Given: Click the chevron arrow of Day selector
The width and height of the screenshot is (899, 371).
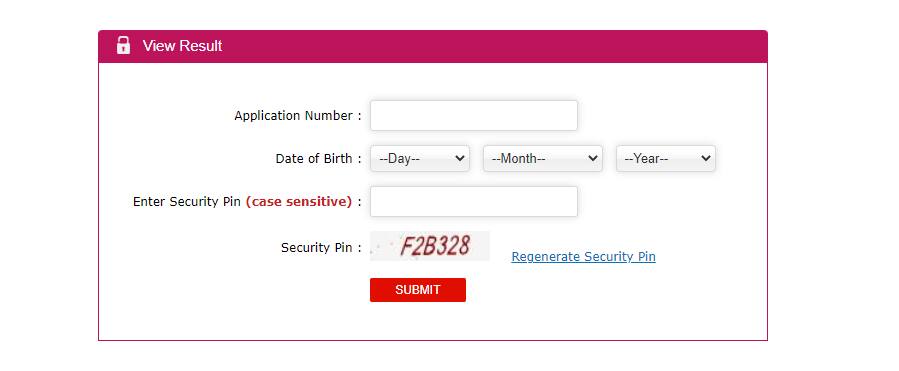Looking at the screenshot, I should coord(459,158).
